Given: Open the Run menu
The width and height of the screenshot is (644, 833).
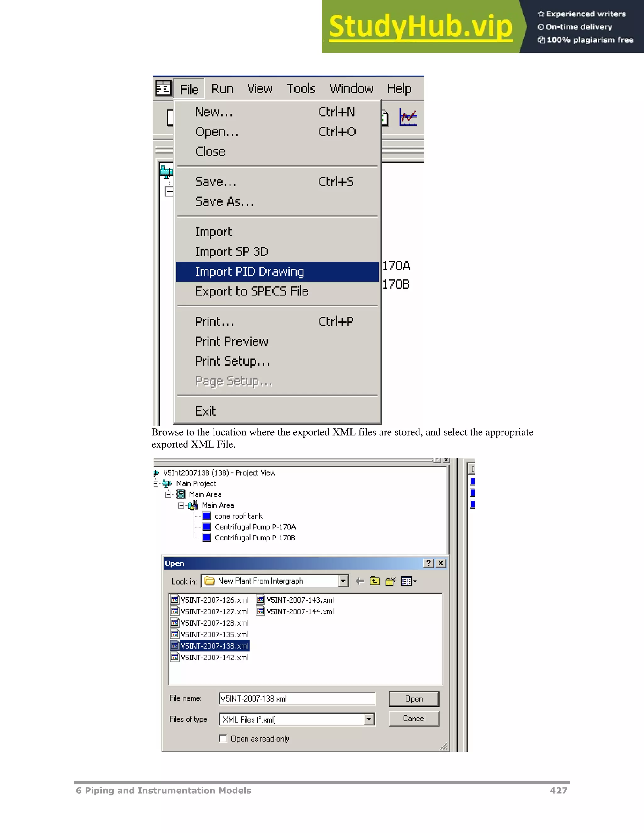Looking at the screenshot, I should (x=222, y=89).
